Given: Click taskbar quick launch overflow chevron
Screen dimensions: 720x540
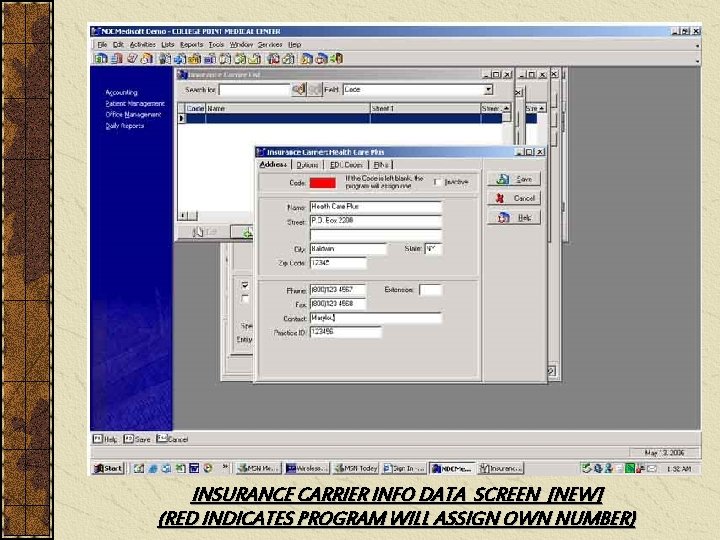Looking at the screenshot, I should point(225,467).
